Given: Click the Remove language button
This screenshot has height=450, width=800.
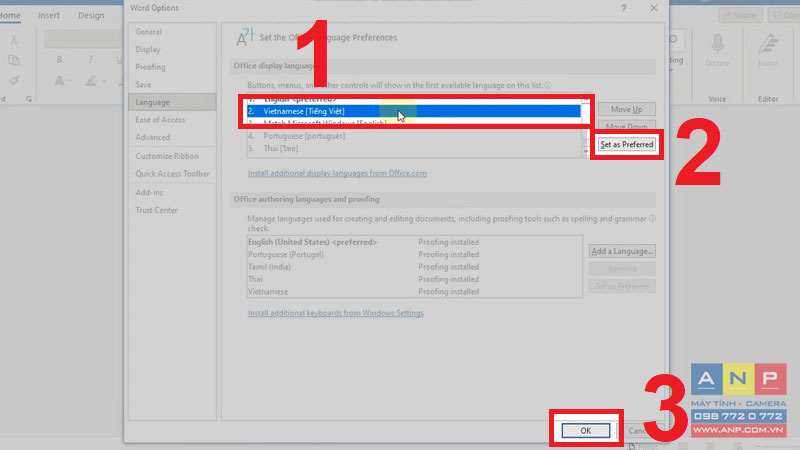Looking at the screenshot, I should [622, 269].
